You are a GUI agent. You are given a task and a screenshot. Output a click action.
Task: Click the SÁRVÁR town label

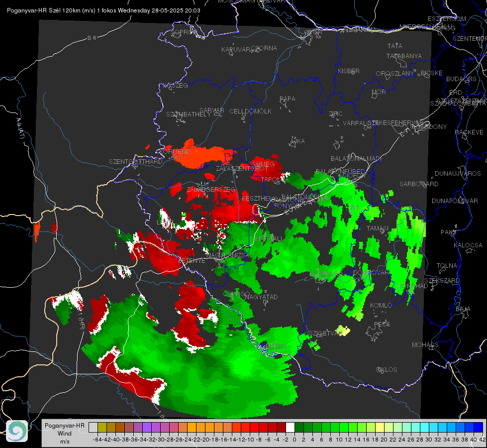(x=212, y=111)
